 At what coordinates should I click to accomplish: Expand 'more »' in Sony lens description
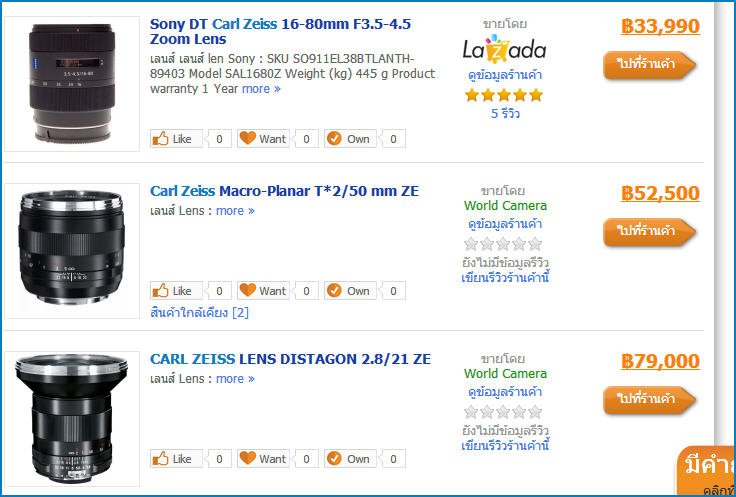[x=261, y=89]
